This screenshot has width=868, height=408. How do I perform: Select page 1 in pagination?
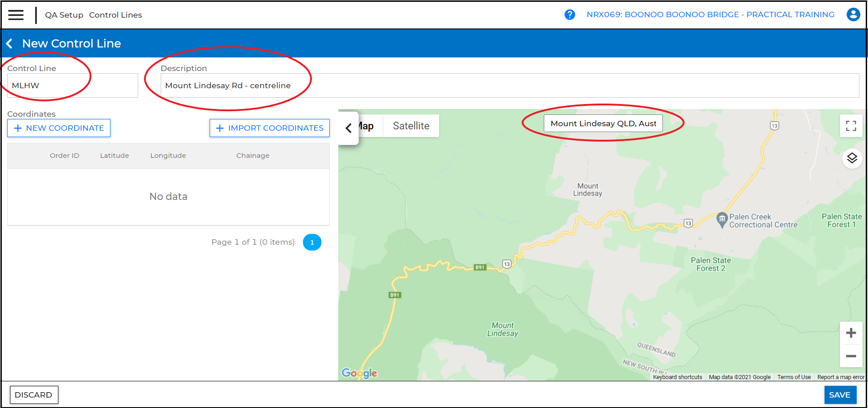click(312, 242)
